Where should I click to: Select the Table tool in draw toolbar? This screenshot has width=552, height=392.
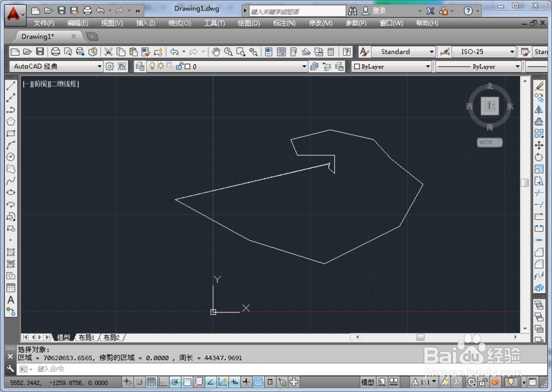11,288
